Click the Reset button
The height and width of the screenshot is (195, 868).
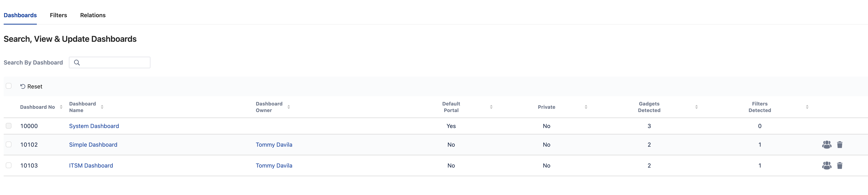31,87
